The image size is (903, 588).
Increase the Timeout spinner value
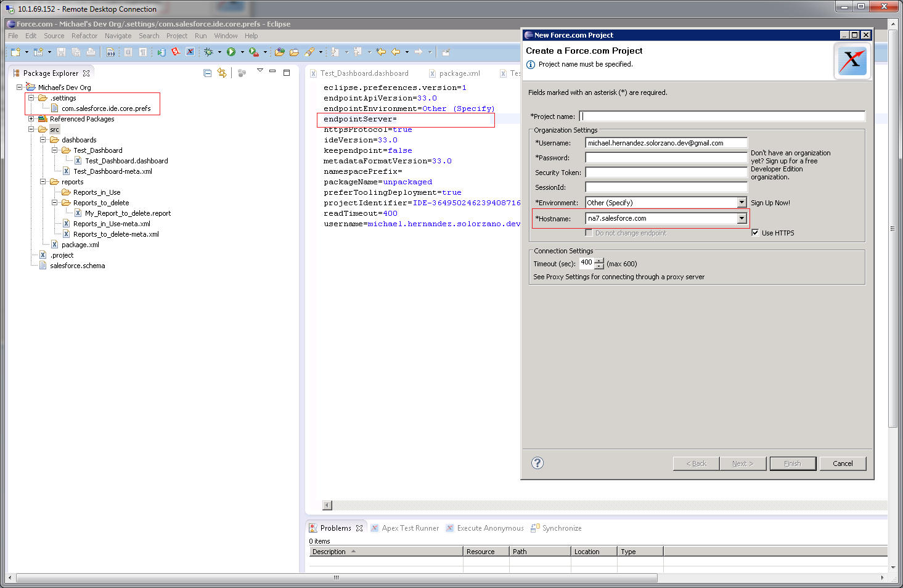click(599, 260)
